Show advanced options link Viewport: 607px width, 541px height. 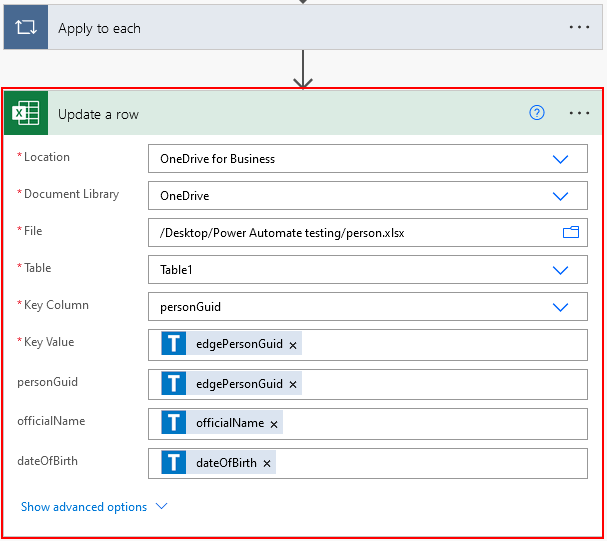(x=94, y=507)
